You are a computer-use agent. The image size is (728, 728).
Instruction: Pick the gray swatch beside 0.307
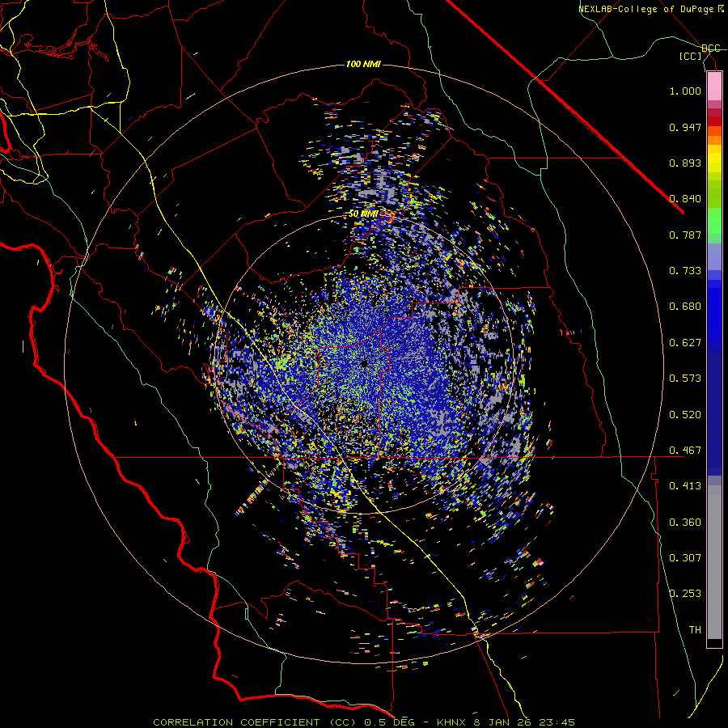tap(714, 562)
